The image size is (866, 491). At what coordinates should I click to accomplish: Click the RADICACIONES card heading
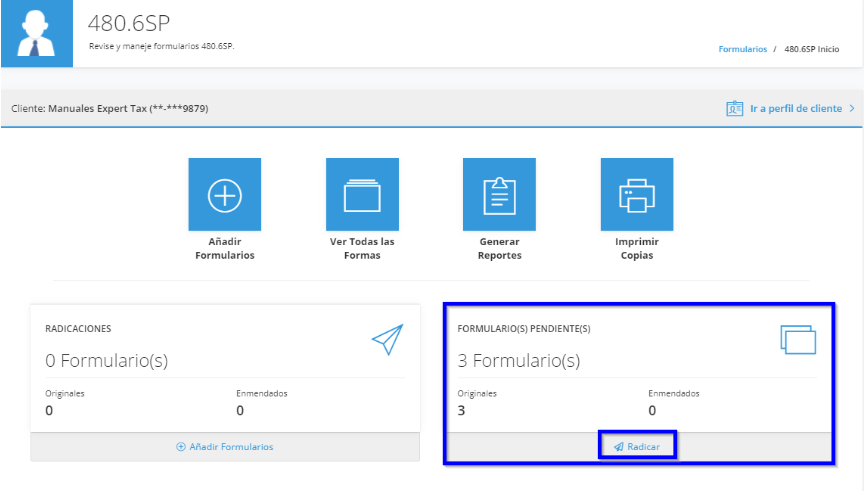78,329
